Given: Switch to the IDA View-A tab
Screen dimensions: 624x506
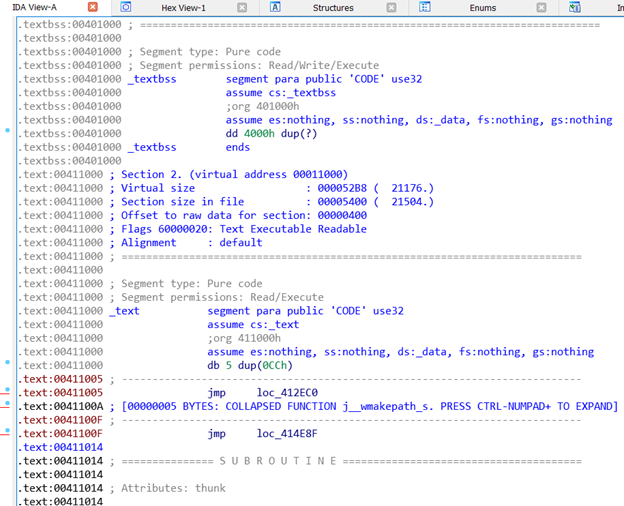Looking at the screenshot, I should (x=35, y=7).
